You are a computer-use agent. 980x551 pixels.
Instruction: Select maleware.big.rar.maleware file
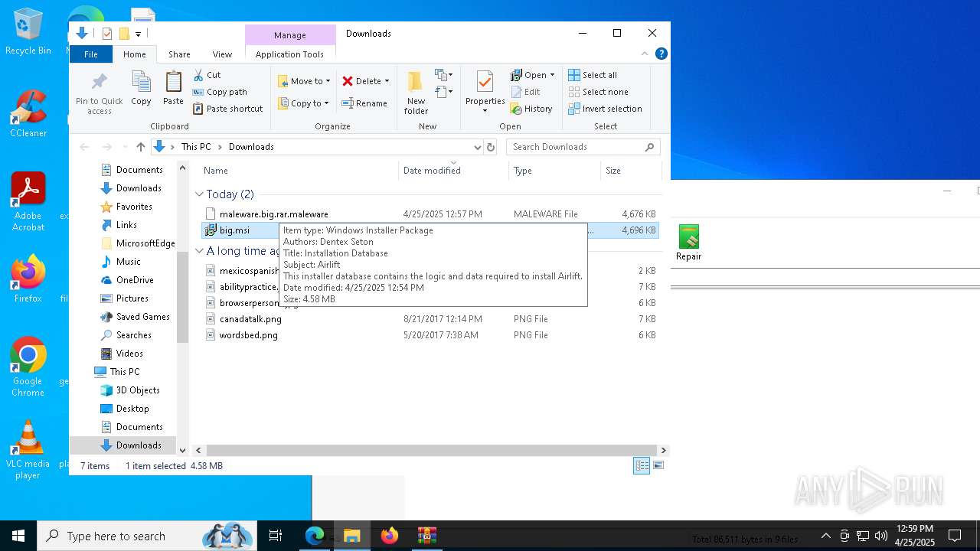(x=430, y=214)
